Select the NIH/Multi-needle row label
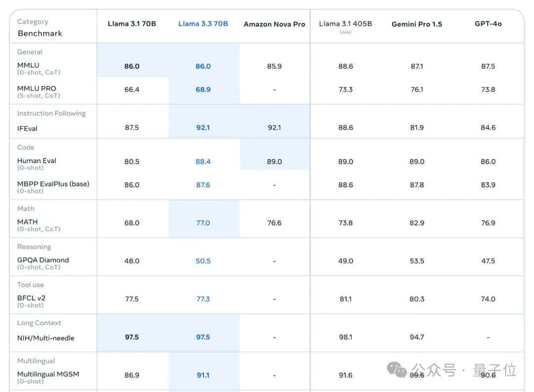534x392 pixels. pos(45,338)
